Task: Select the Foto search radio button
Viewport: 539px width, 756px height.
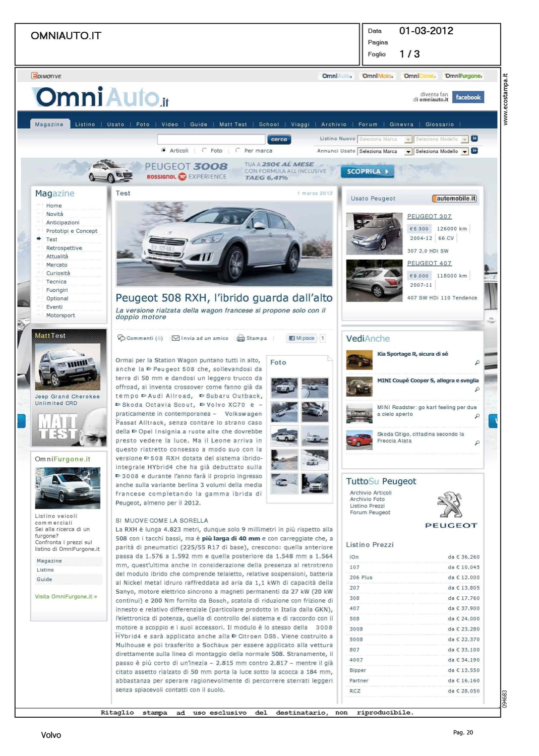Action: tap(204, 150)
